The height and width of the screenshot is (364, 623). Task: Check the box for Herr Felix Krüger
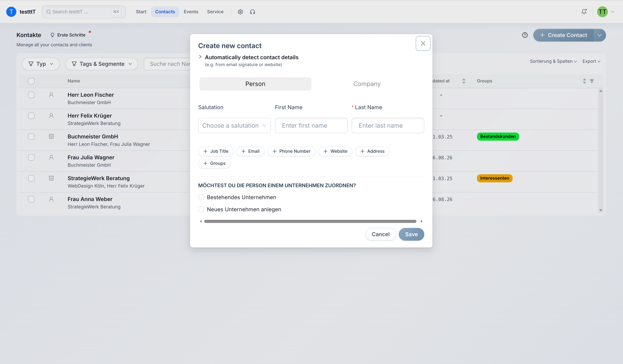pyautogui.click(x=31, y=116)
